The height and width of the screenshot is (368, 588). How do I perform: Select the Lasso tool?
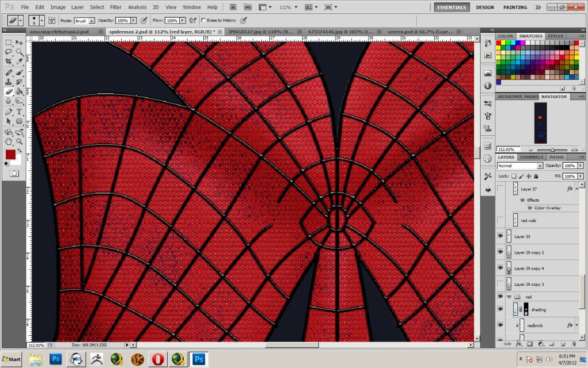[x=8, y=51]
